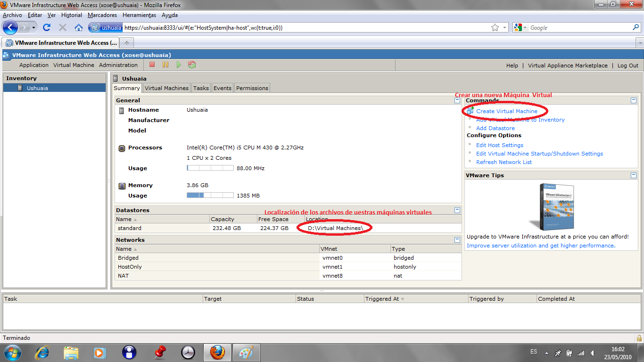Collapse the Commands panel
Viewport: 644px width, 362px height.
634,100
